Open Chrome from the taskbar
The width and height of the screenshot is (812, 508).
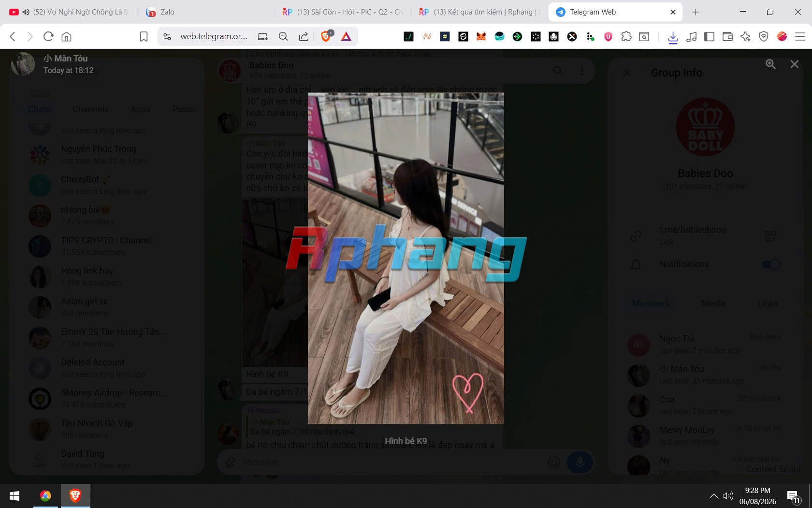point(45,496)
